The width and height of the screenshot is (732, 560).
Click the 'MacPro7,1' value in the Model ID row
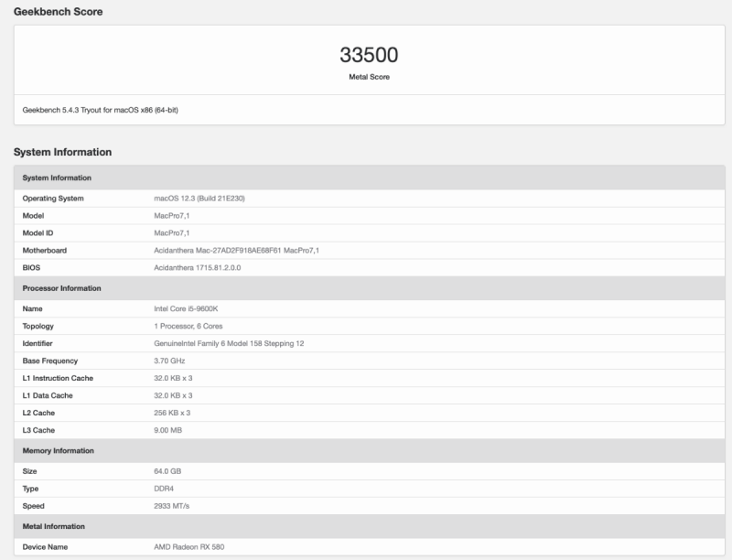(x=172, y=232)
